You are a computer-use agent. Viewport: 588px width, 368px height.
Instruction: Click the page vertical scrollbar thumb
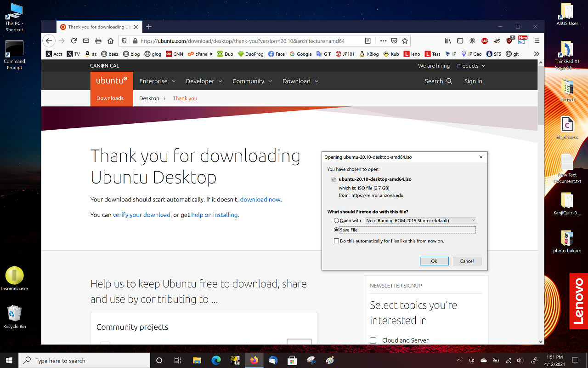pyautogui.click(x=541, y=96)
